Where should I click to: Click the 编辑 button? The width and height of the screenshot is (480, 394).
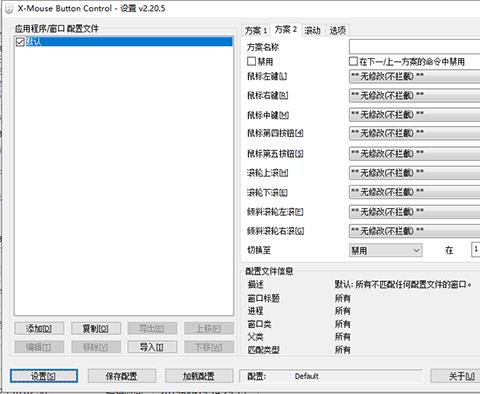click(x=39, y=347)
